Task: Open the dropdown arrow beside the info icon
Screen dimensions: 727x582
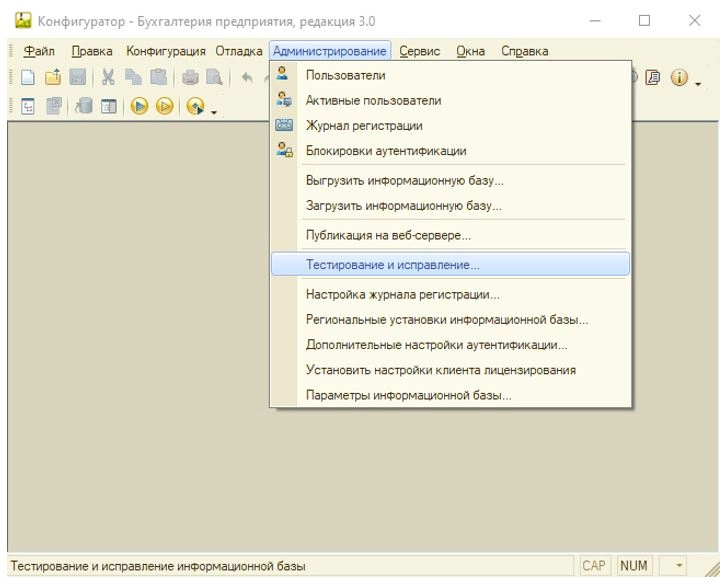Action: [698, 83]
